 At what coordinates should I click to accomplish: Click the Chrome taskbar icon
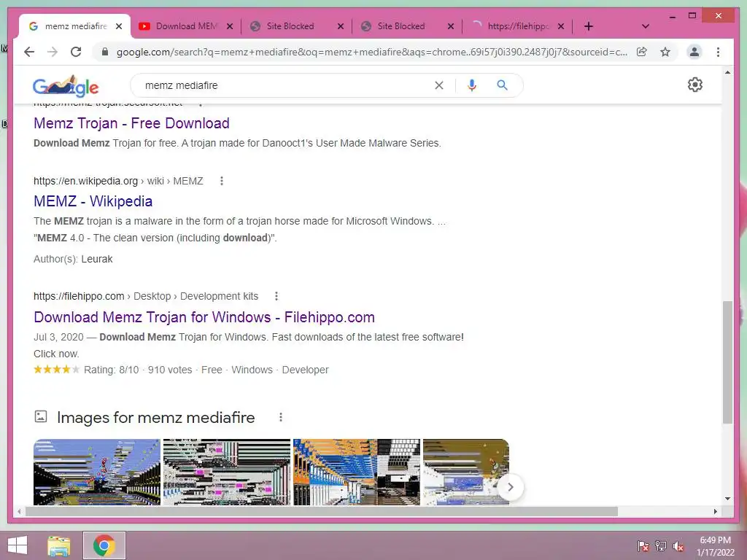coord(104,545)
